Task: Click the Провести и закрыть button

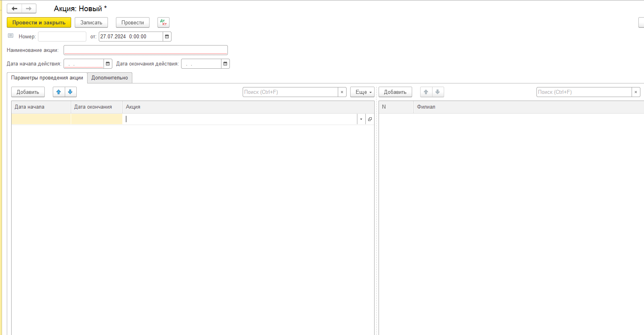Action: pyautogui.click(x=39, y=23)
